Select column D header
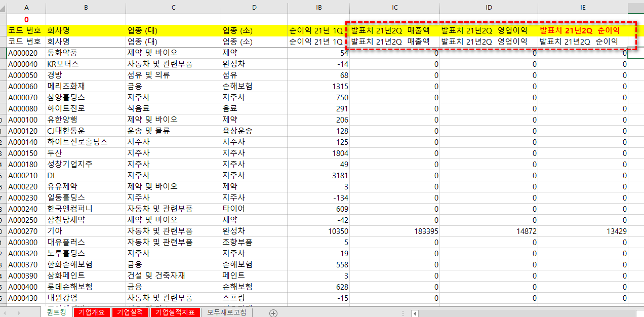 (x=254, y=8)
